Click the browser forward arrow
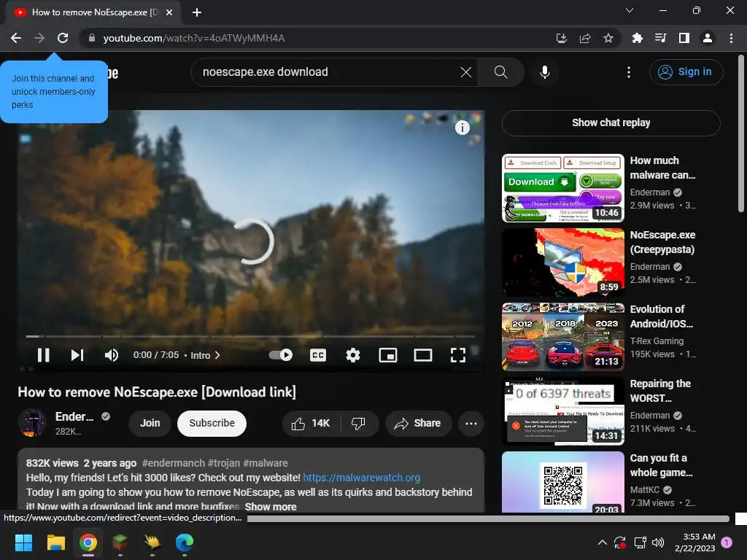This screenshot has height=560, width=747. coord(39,38)
